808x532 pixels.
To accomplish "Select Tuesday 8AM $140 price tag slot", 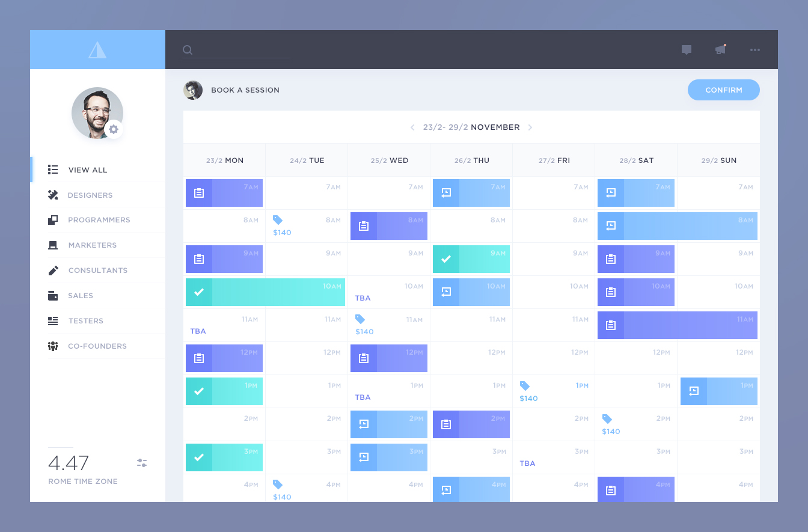I will (307, 226).
